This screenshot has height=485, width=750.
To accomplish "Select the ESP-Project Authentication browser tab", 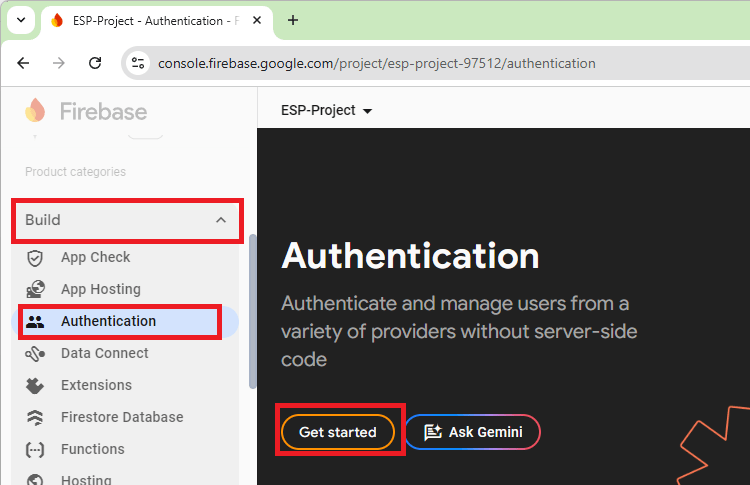I will pos(150,20).
